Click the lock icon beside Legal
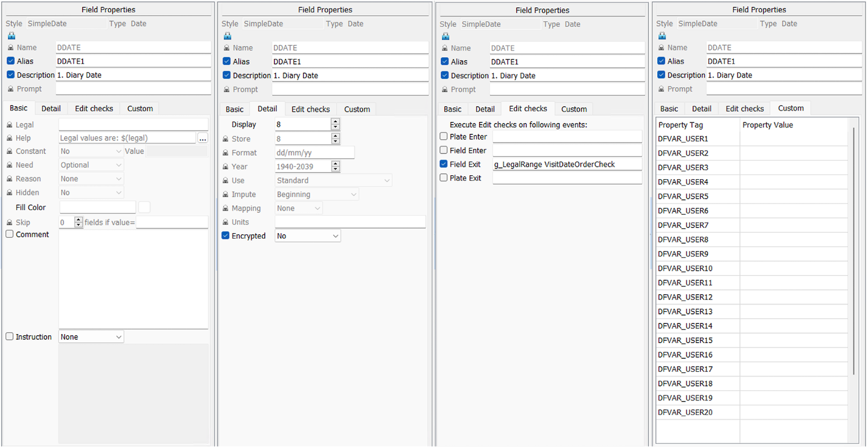Viewport: 868px width, 447px height. 10,125
